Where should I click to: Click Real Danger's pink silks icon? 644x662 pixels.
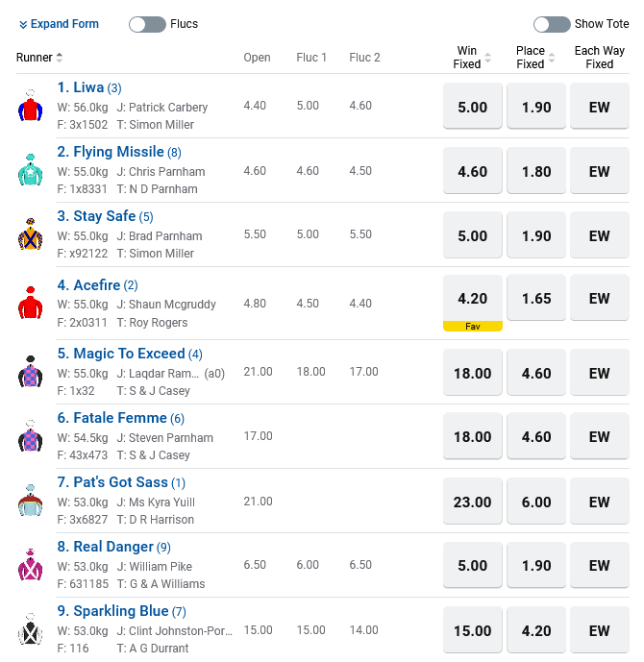coord(31,565)
